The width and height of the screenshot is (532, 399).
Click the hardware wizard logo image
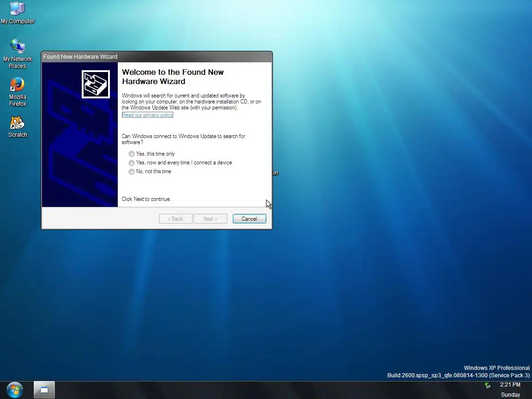tap(96, 84)
